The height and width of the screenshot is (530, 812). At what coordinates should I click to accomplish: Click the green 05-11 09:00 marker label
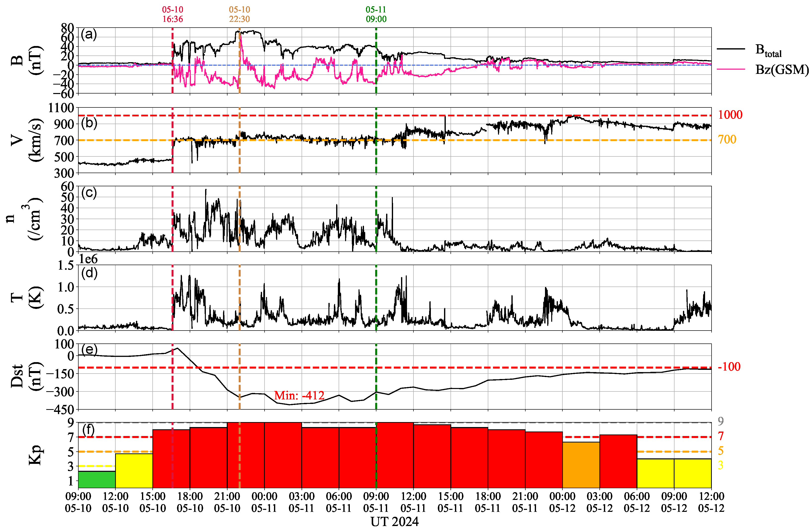376,14
